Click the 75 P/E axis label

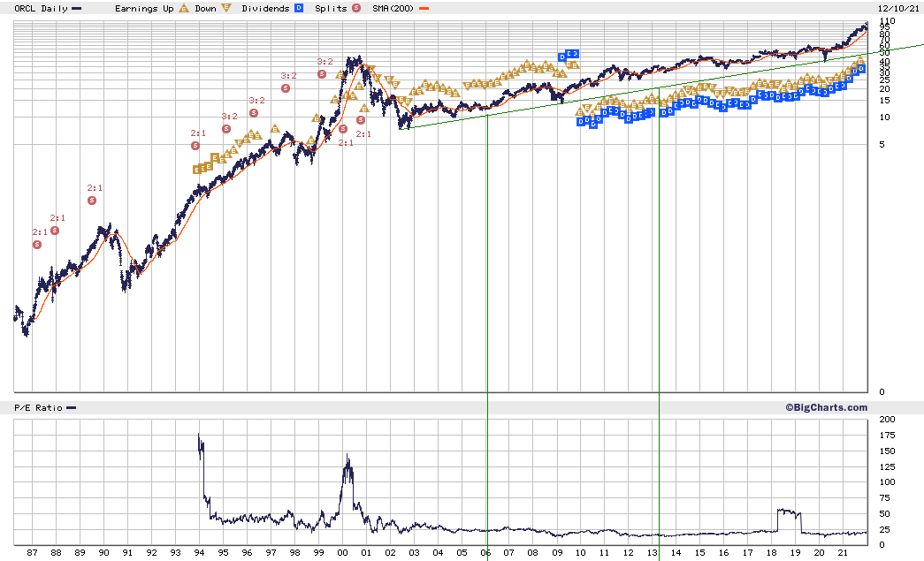pos(884,498)
